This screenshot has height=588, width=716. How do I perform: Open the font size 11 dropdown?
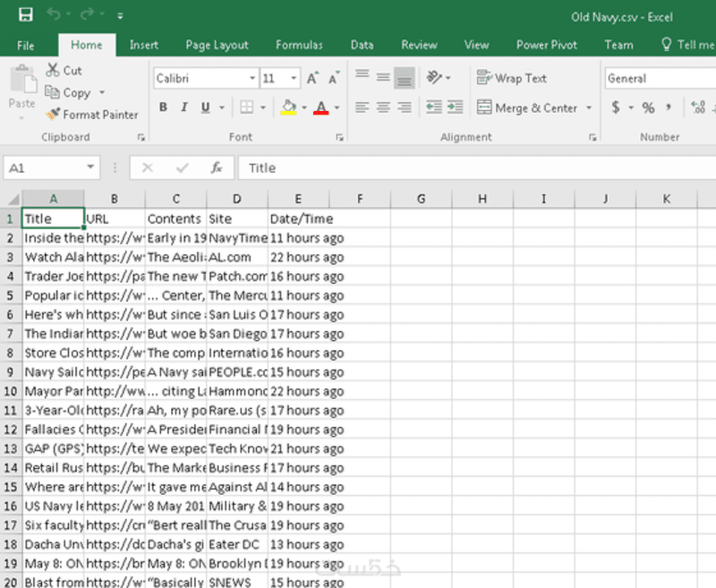[294, 78]
